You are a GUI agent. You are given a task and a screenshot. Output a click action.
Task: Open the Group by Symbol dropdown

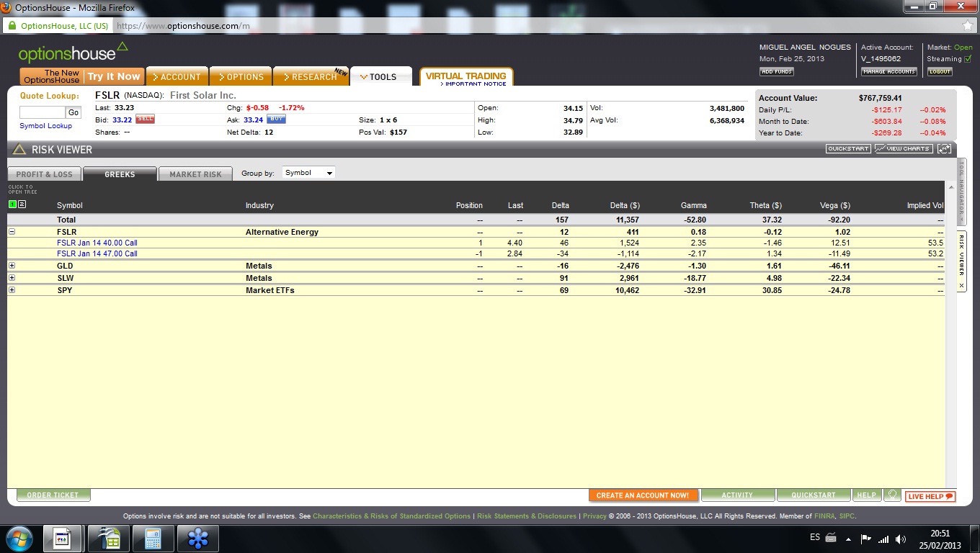point(308,173)
